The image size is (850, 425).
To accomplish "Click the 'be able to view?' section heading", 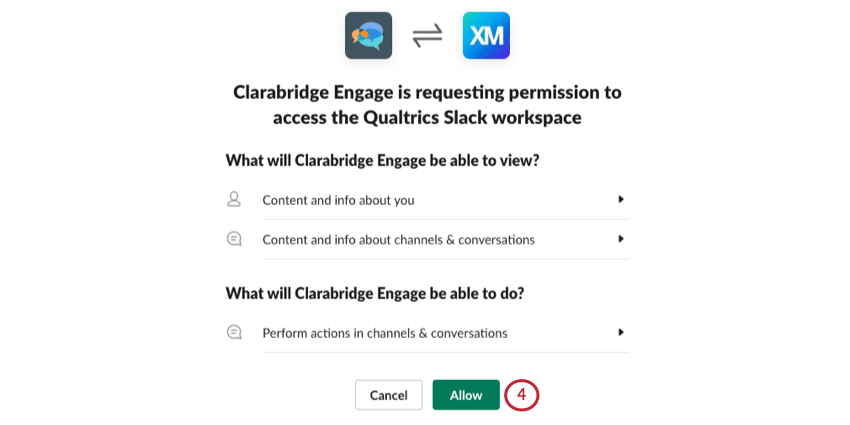I will click(x=382, y=161).
